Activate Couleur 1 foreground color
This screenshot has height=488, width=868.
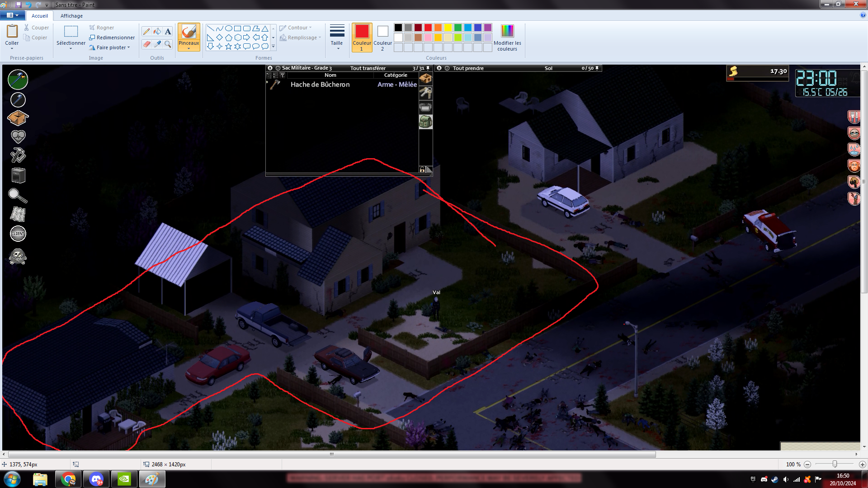(x=362, y=37)
